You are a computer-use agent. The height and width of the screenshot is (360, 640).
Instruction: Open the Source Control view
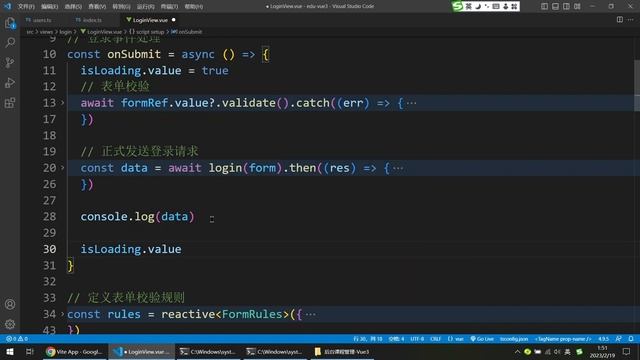pyautogui.click(x=10, y=62)
